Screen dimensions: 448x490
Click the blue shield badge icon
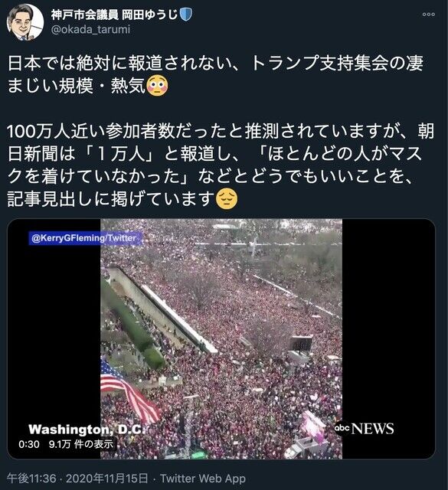click(x=186, y=15)
